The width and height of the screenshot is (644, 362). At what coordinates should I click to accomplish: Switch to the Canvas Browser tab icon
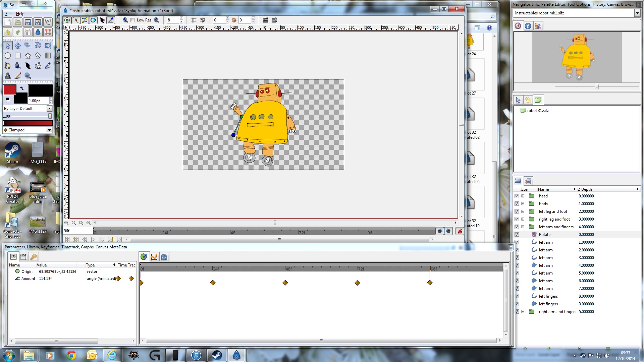coord(538,100)
